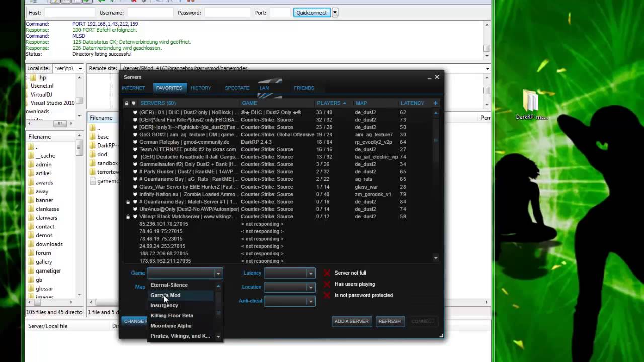The height and width of the screenshot is (362, 644).
Task: Click the plus icon after Latency header
Action: 435,103
